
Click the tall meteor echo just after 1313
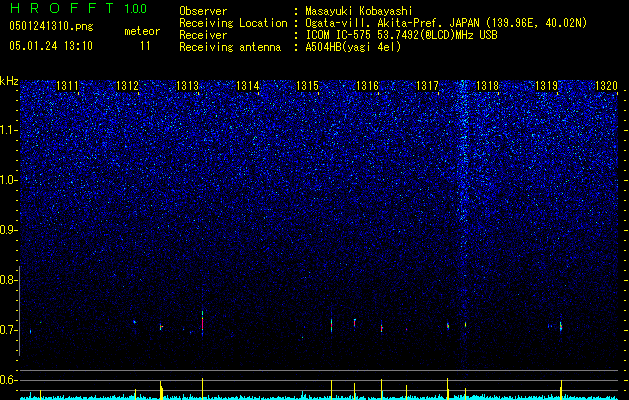click(x=203, y=323)
